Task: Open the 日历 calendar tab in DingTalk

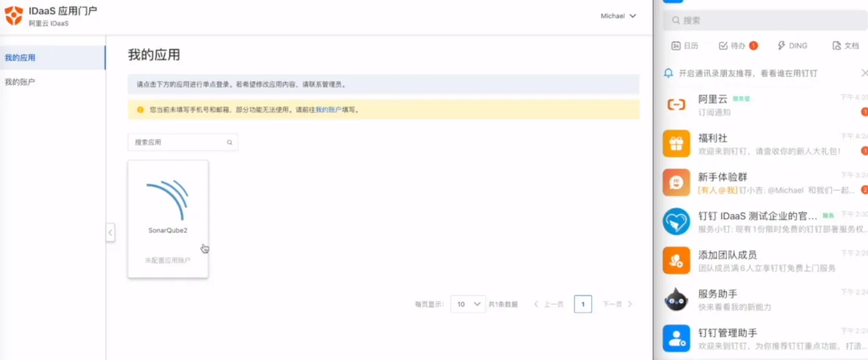Action: coord(685,46)
